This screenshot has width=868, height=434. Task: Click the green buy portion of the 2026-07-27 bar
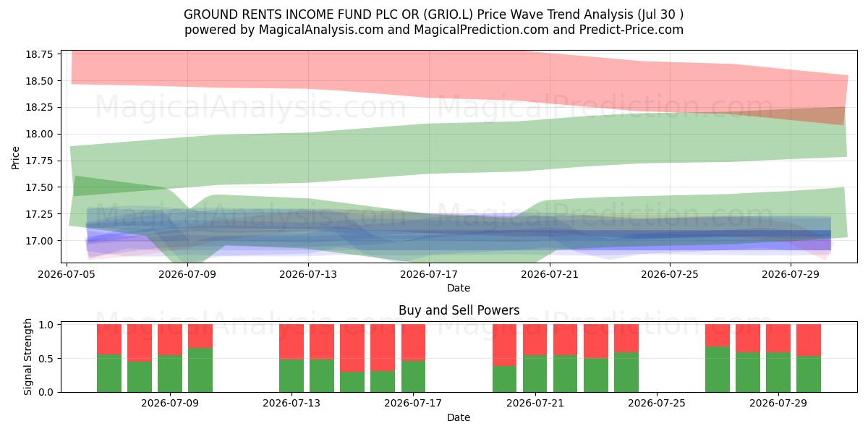click(718, 370)
